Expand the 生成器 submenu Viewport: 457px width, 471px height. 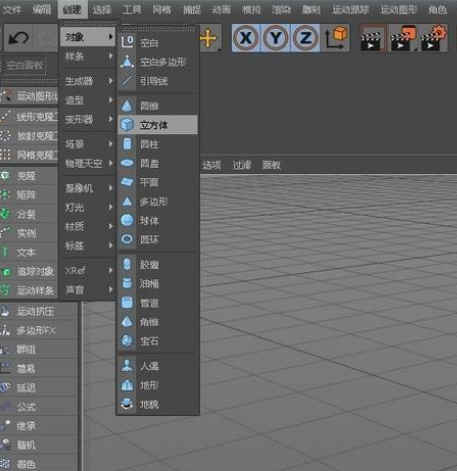[x=87, y=81]
